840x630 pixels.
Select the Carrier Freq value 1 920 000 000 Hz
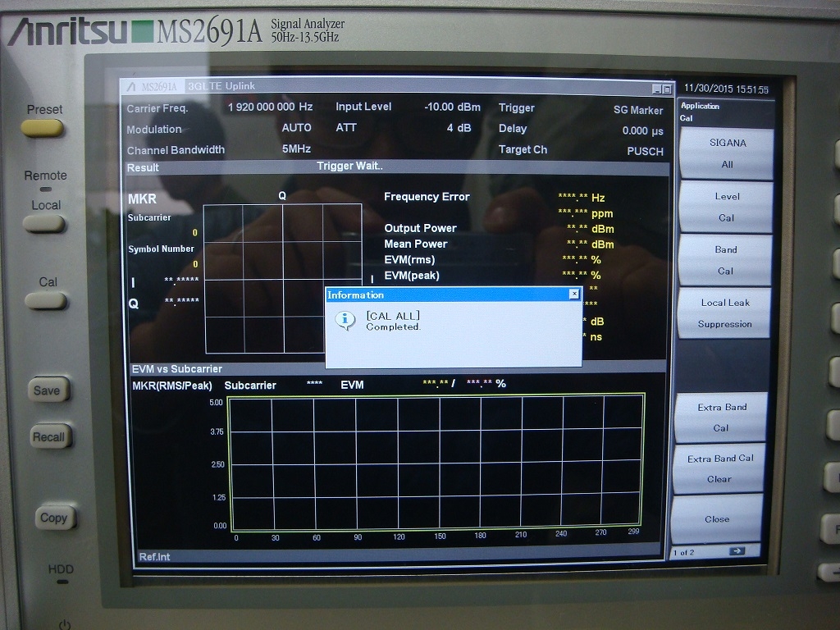click(270, 107)
